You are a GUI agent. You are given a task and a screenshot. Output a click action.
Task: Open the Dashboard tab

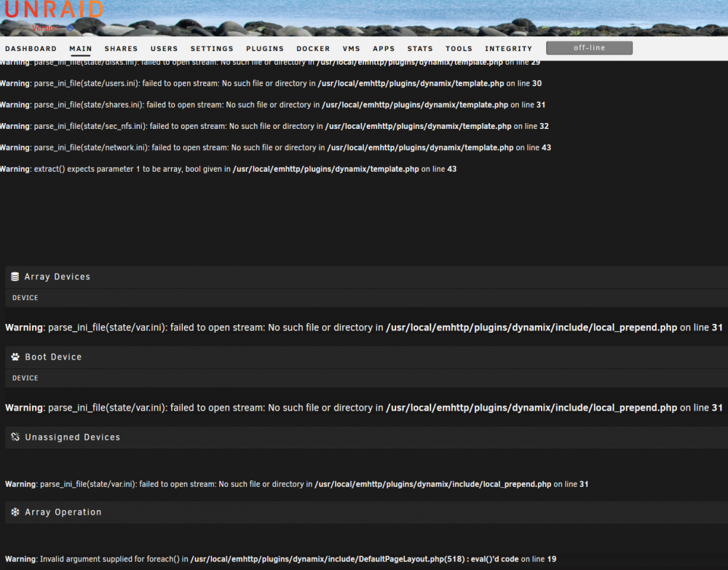click(31, 49)
